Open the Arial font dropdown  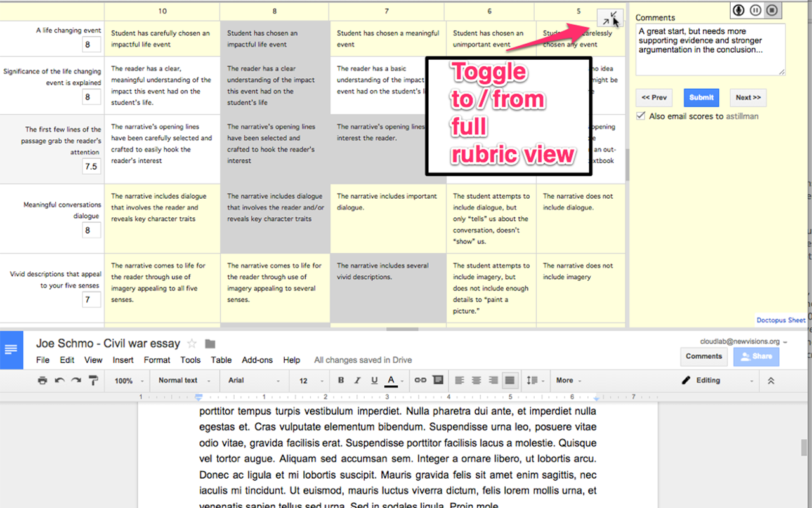tap(254, 380)
